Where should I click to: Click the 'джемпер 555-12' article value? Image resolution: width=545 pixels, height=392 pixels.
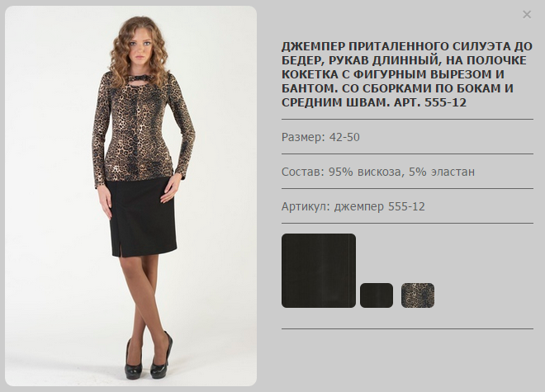pyautogui.click(x=380, y=206)
